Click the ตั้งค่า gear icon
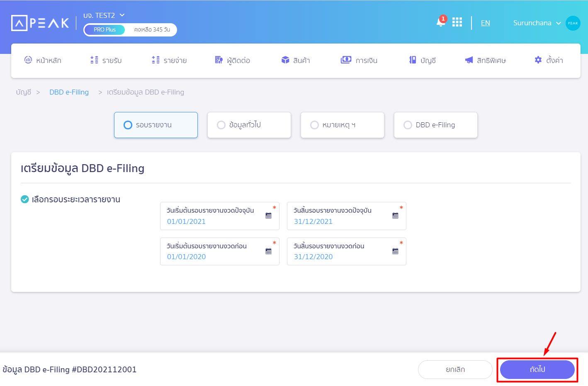Viewport: 588px width, 386px height. pos(538,60)
